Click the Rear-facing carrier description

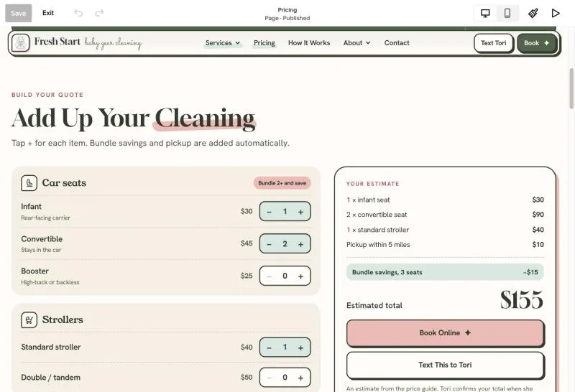(x=45, y=218)
